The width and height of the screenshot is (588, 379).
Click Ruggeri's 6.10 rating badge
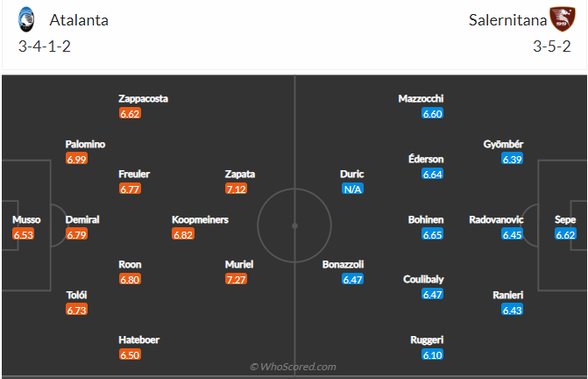tap(433, 354)
